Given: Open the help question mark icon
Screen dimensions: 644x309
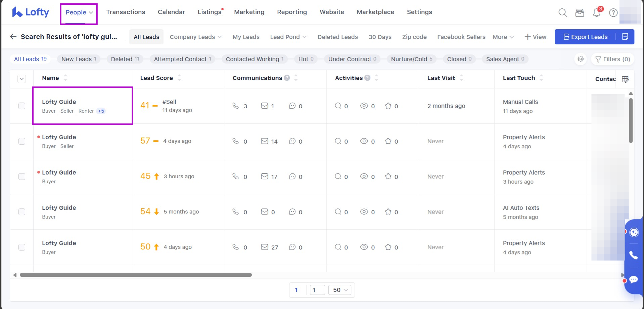Looking at the screenshot, I should (x=613, y=13).
